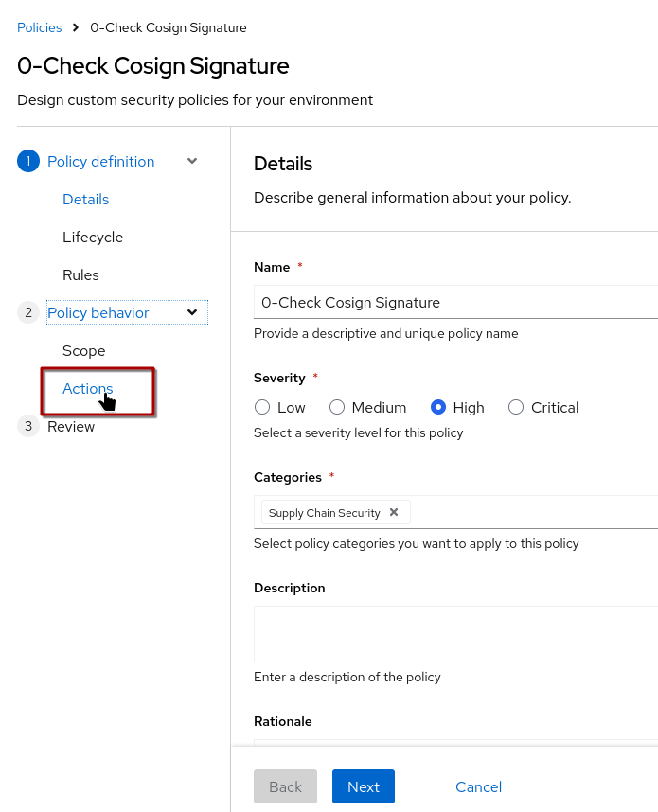
Task: Open the Scope step
Action: (83, 350)
